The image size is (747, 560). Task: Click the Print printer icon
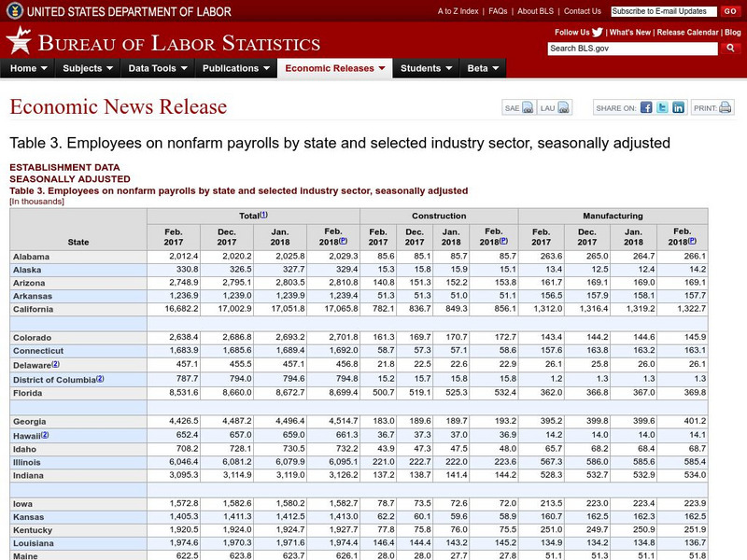click(x=726, y=107)
